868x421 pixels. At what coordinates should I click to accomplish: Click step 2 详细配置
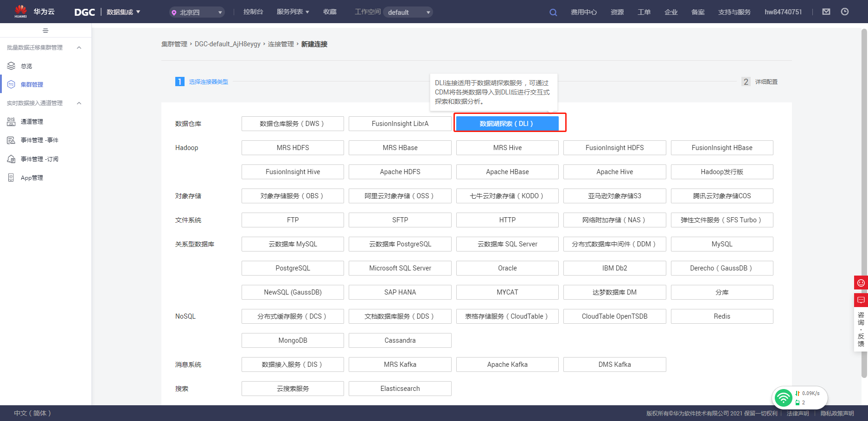coord(759,82)
